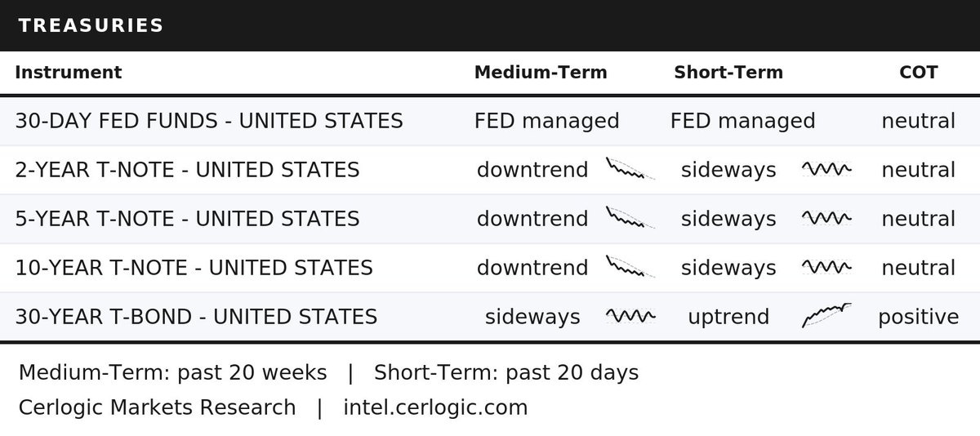Screen dimensions: 980x436
Task: Select the Short-Term column header
Action: pos(728,72)
